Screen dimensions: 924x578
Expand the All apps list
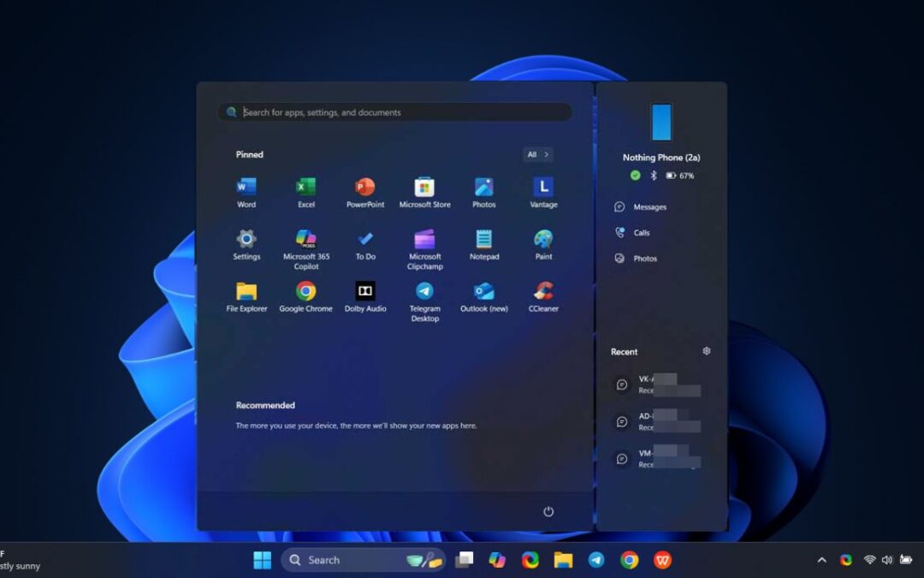537,154
